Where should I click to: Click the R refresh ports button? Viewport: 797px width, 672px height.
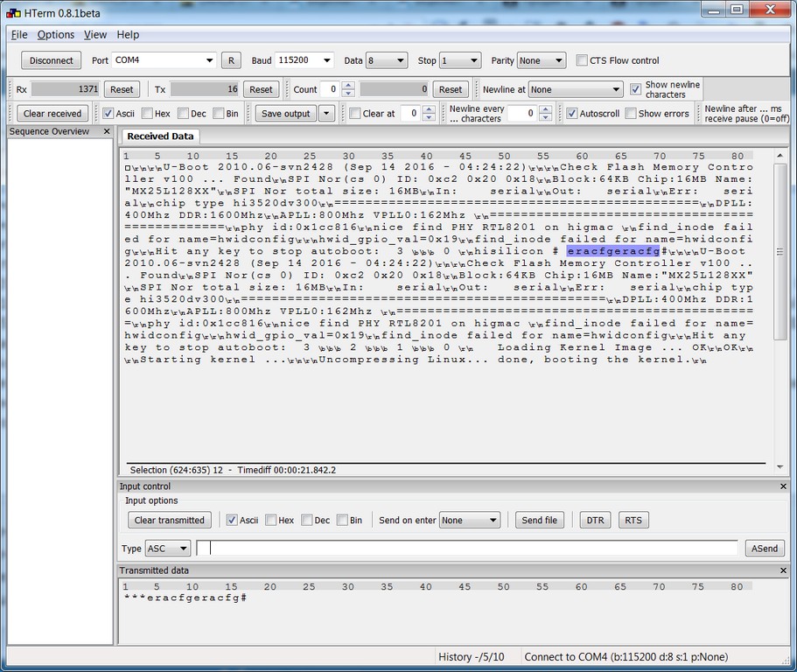tap(231, 60)
